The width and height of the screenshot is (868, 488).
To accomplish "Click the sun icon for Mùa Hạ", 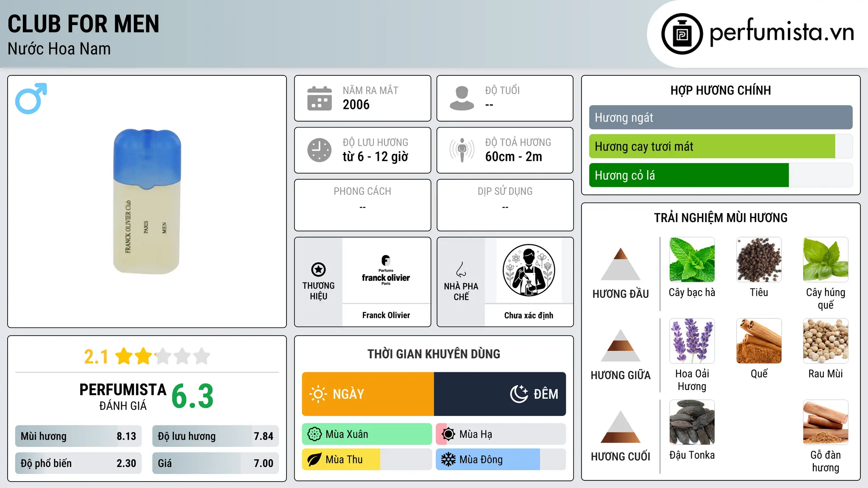I will [x=448, y=434].
